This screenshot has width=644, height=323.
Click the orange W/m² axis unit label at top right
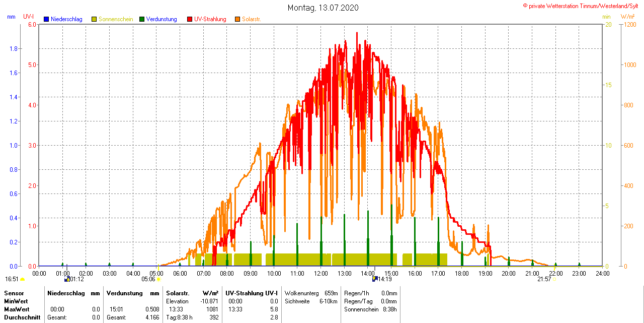tap(627, 17)
